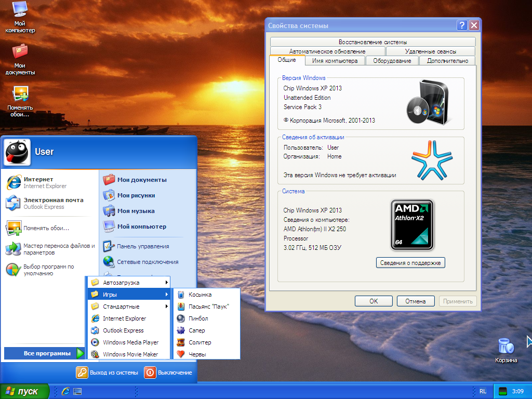The image size is (532, 399).
Task: Switch to 'Восстановление системы' tab
Action: pyautogui.click(x=373, y=42)
